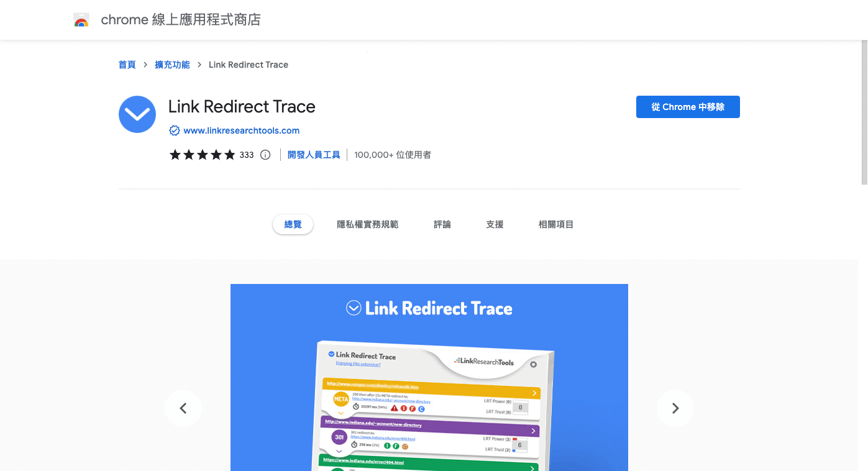
Task: Open the 開發人員工具 category link
Action: pyautogui.click(x=314, y=155)
